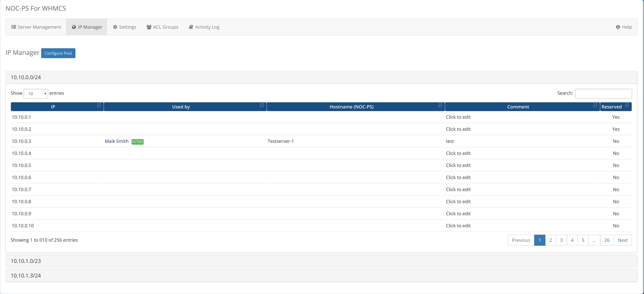
Task: Click the sort icon on the IP column
Action: coord(99,105)
